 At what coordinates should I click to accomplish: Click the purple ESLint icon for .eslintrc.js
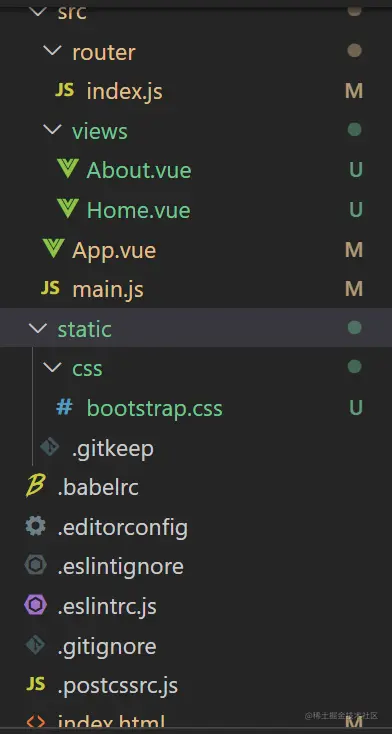35,606
